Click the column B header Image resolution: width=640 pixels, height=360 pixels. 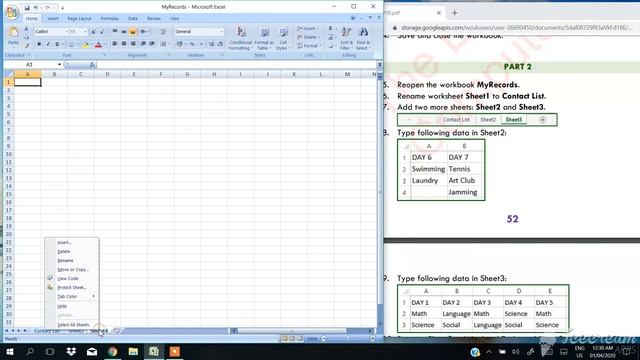(x=54, y=74)
